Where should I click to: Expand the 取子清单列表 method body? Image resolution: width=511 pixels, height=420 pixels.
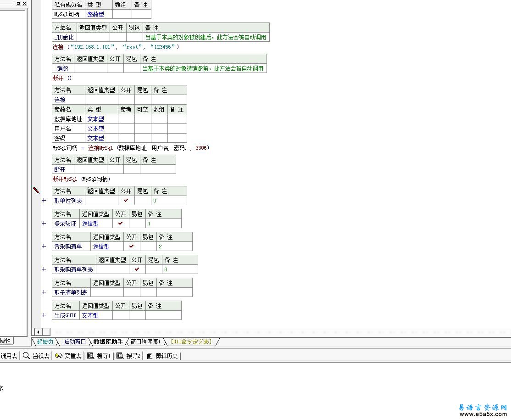coord(44,292)
